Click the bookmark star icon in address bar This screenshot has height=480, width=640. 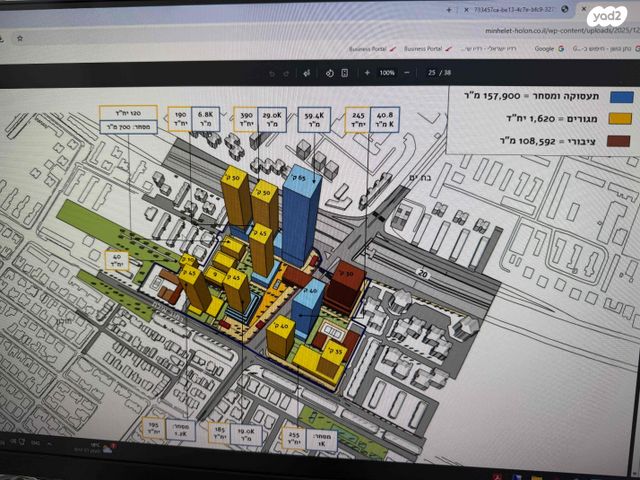(x=19, y=37)
